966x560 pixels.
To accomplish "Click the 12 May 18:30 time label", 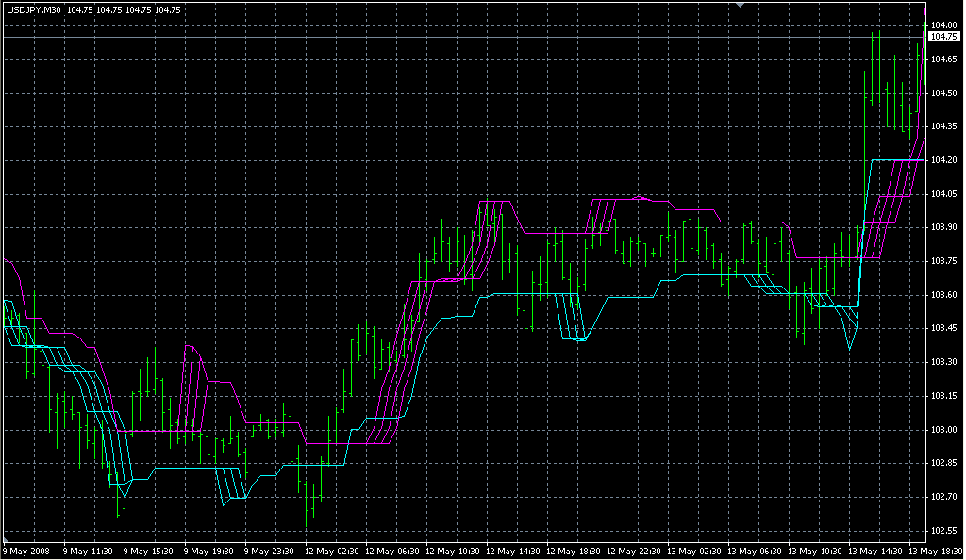I will [x=574, y=551].
